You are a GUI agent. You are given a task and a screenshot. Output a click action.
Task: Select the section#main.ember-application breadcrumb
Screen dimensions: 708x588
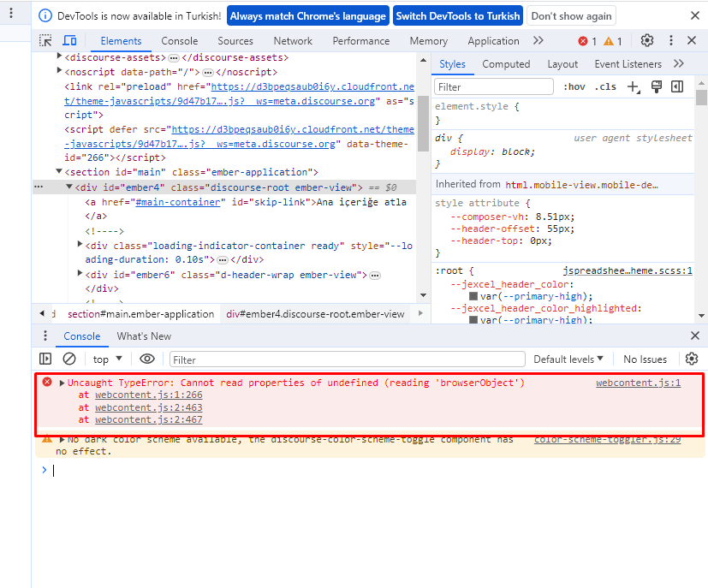pos(140,314)
